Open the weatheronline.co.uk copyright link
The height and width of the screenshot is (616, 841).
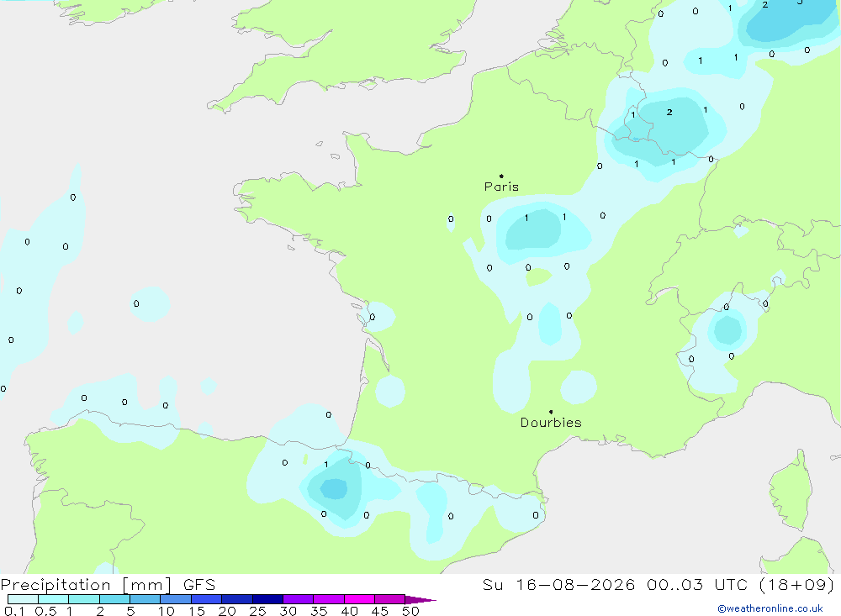770,608
